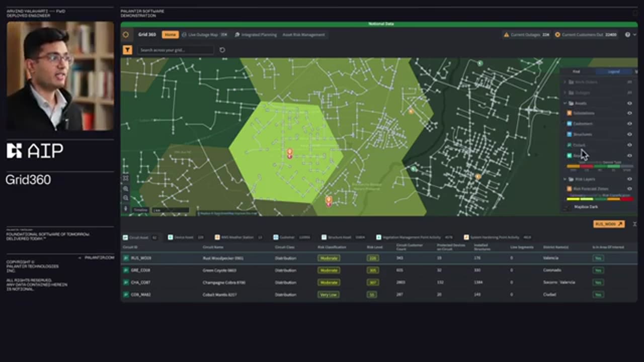Screen dimensions: 644x362
Task: Click the zoom-out magnifier on the map
Action: (x=126, y=198)
